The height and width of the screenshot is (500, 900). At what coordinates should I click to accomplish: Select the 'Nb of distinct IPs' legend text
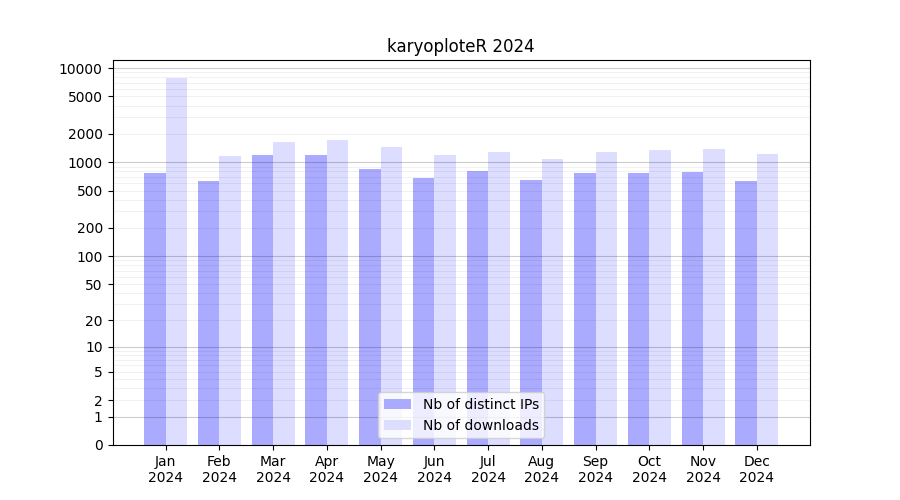(480, 404)
